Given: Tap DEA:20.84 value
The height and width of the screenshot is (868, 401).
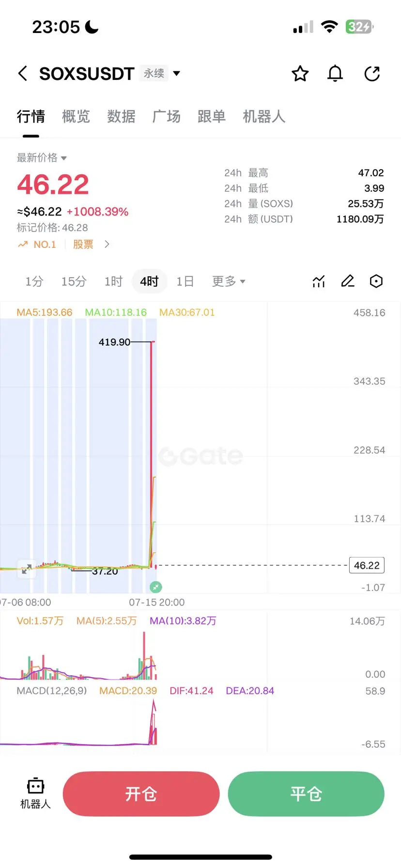Looking at the screenshot, I should point(250,691).
